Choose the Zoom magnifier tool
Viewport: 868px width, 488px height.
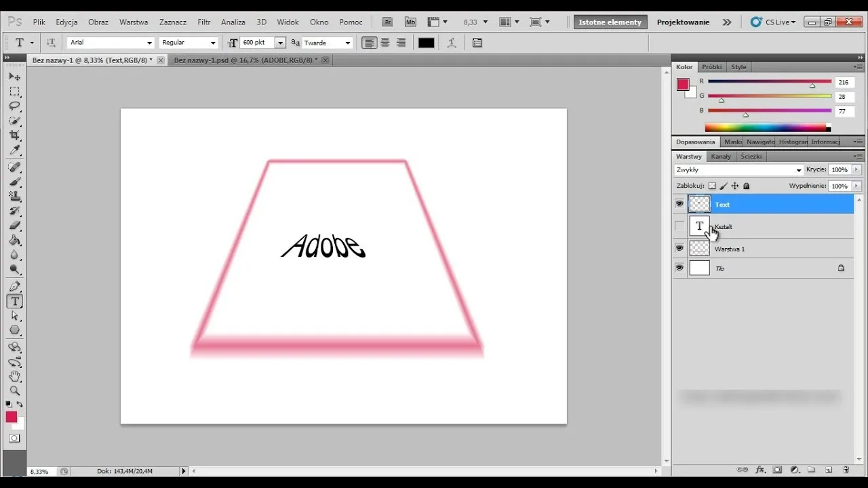pyautogui.click(x=14, y=390)
